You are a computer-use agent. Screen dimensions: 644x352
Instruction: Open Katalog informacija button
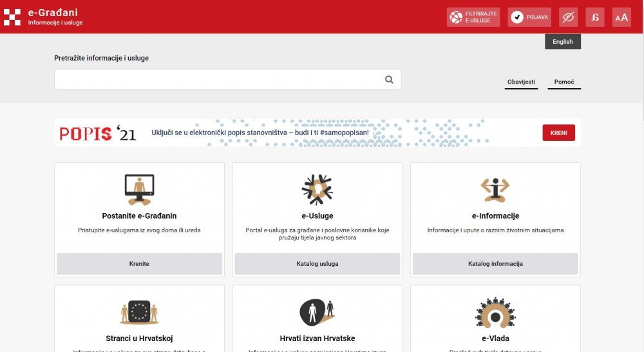click(495, 263)
